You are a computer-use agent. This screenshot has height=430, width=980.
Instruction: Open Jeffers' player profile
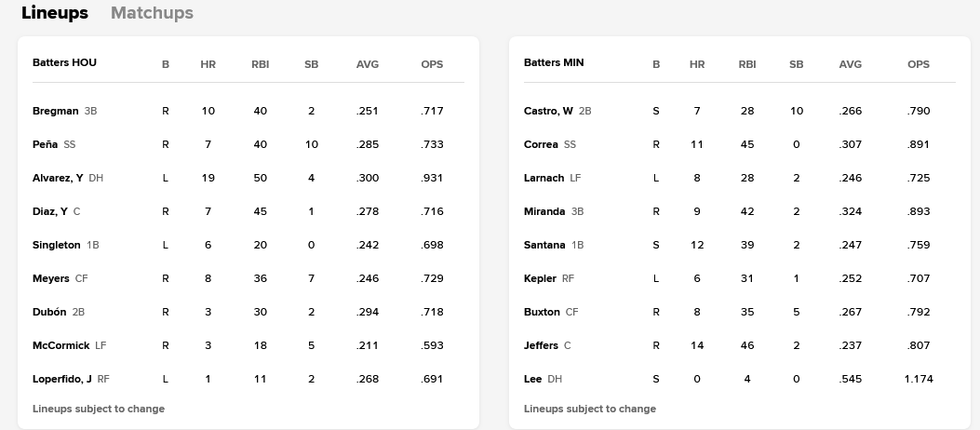tap(541, 345)
